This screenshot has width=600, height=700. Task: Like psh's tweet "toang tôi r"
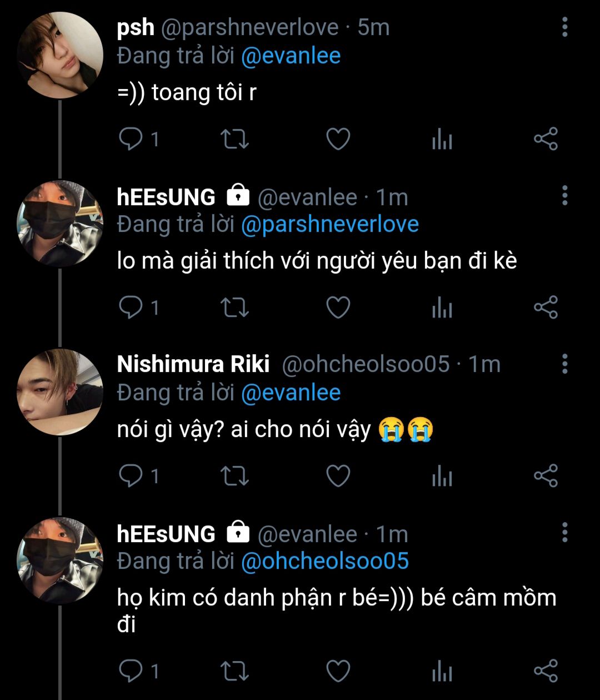(338, 139)
